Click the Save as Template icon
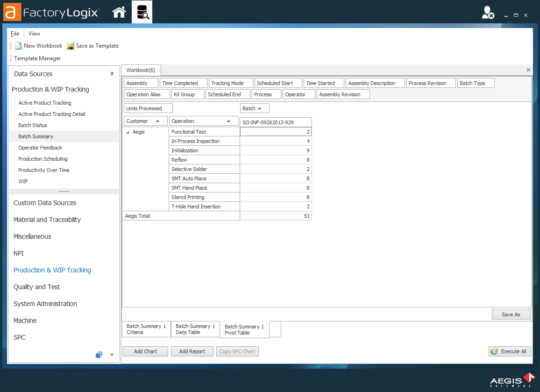540x392 pixels. (x=70, y=46)
